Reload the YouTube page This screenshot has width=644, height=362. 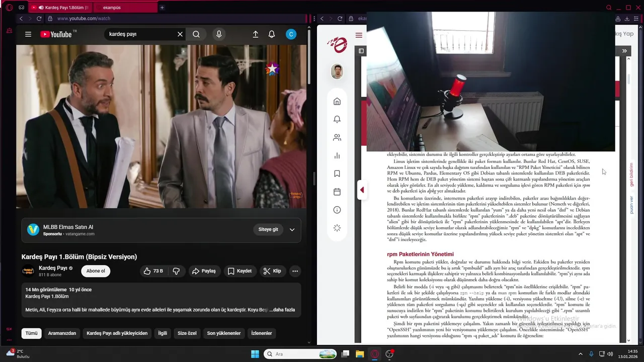click(x=38, y=19)
